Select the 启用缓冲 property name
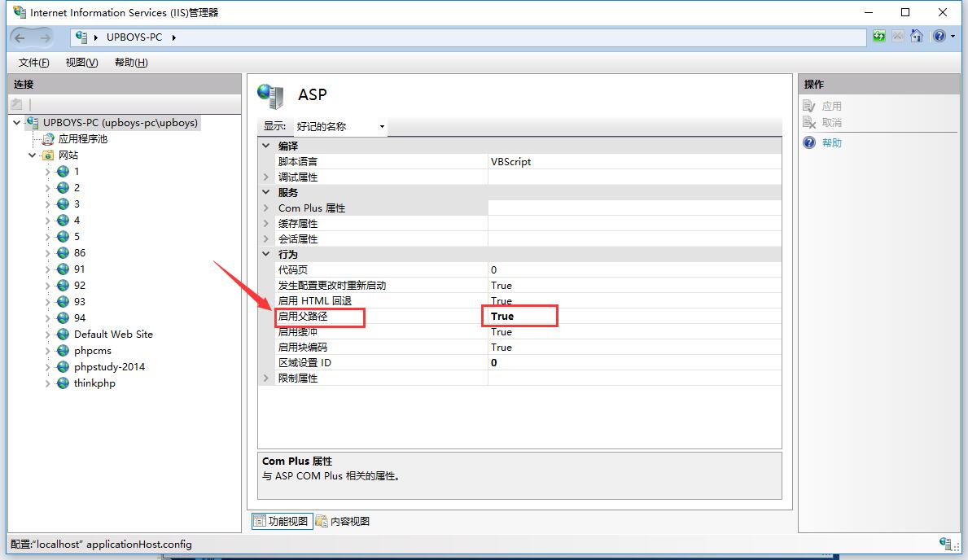 click(x=297, y=331)
